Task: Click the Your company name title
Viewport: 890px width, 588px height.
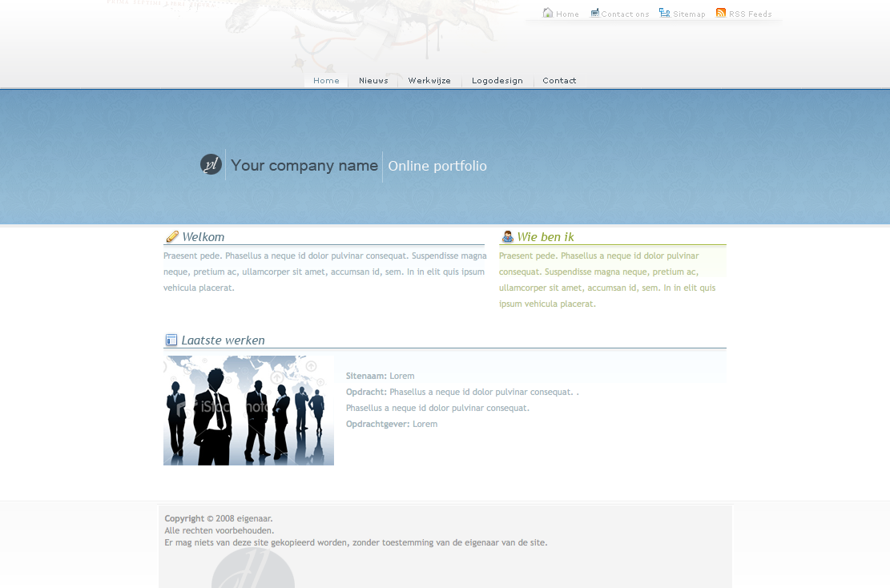Action: 304,166
